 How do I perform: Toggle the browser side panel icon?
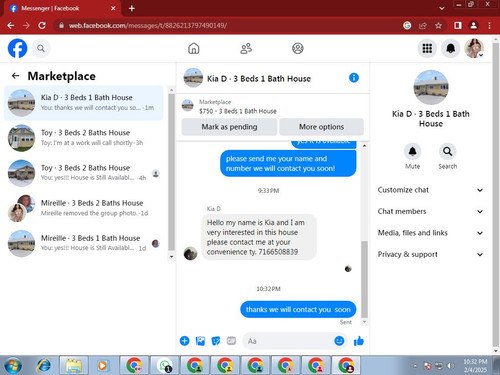(458, 25)
